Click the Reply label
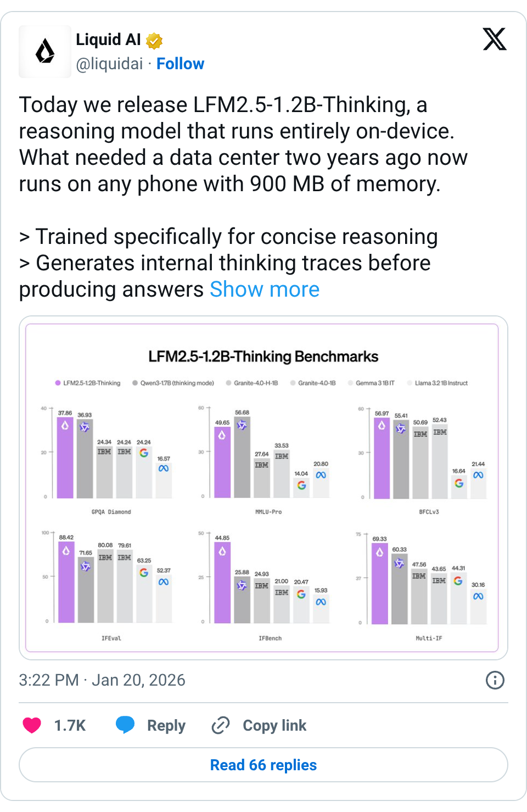Screen dimensions: 527x812 [x=166, y=725]
